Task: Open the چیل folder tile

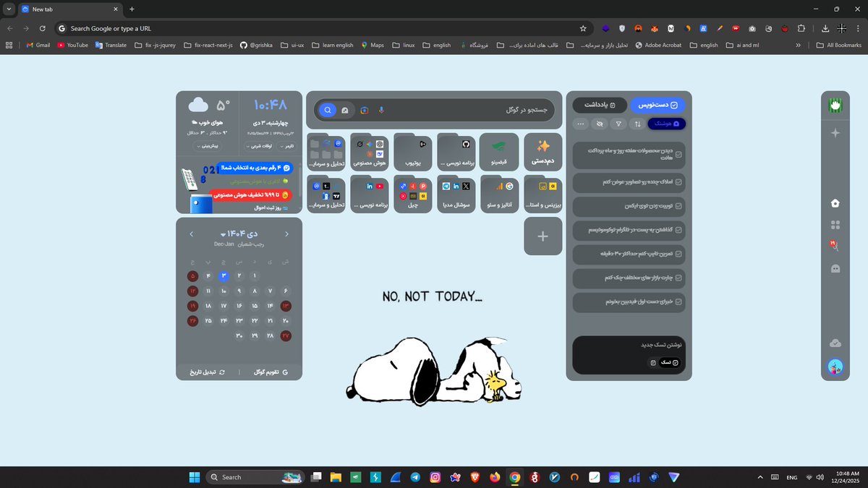Action: [413, 194]
